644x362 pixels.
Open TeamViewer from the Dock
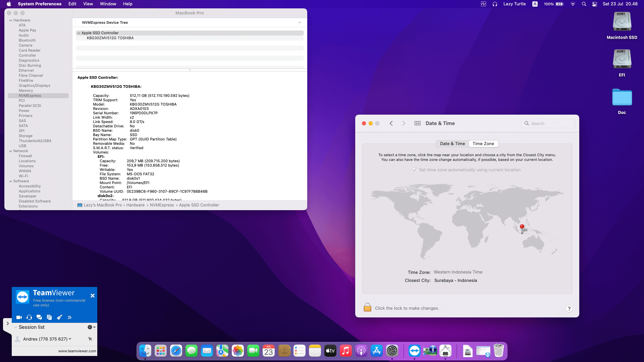pos(415,351)
